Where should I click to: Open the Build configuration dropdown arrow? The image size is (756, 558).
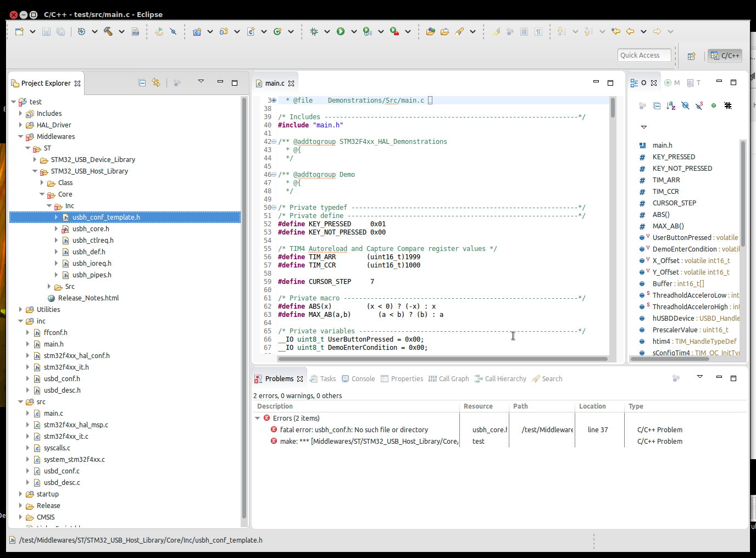(121, 31)
